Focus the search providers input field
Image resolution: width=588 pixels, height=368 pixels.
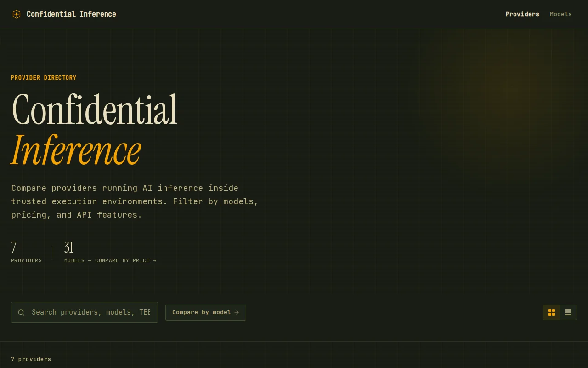[x=85, y=312]
